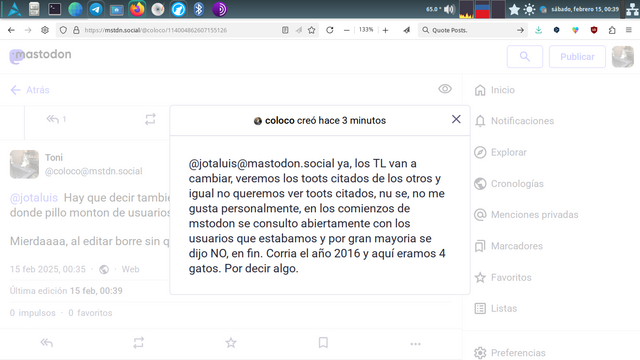This screenshot has width=640, height=360.
Task: Click the tracking protection shield icon
Action: click(x=63, y=30)
